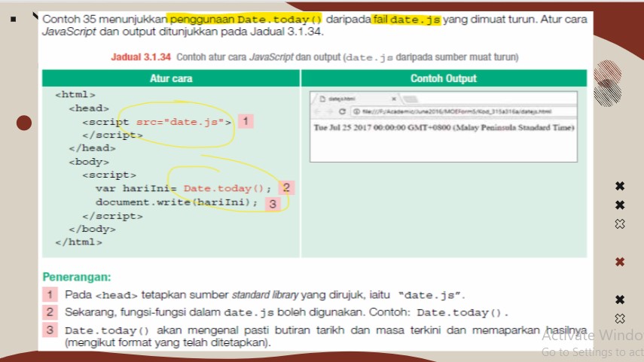Image resolution: width=644 pixels, height=362 pixels.
Task: Click the file:///F:/Academic address bar URL
Action: 456,111
